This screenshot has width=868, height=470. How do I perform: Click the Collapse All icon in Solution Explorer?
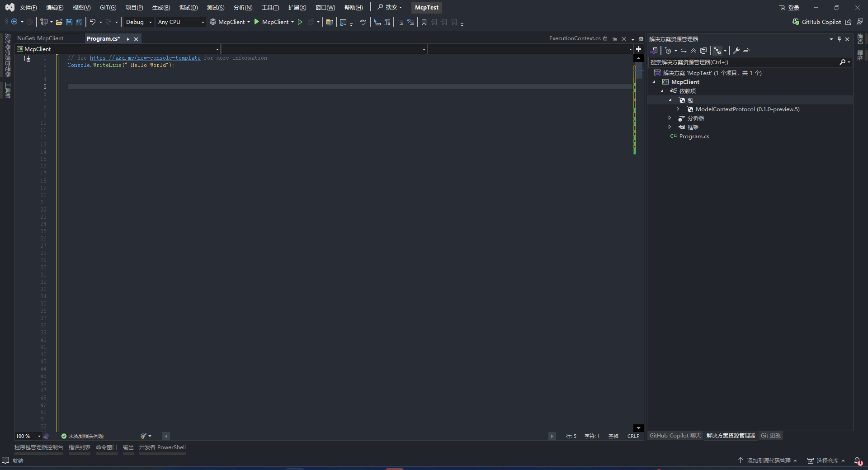coord(693,51)
